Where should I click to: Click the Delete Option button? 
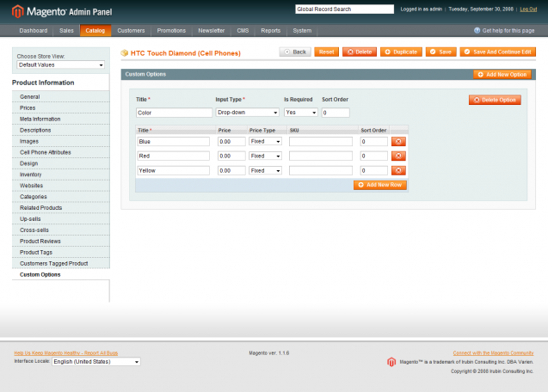click(x=495, y=100)
